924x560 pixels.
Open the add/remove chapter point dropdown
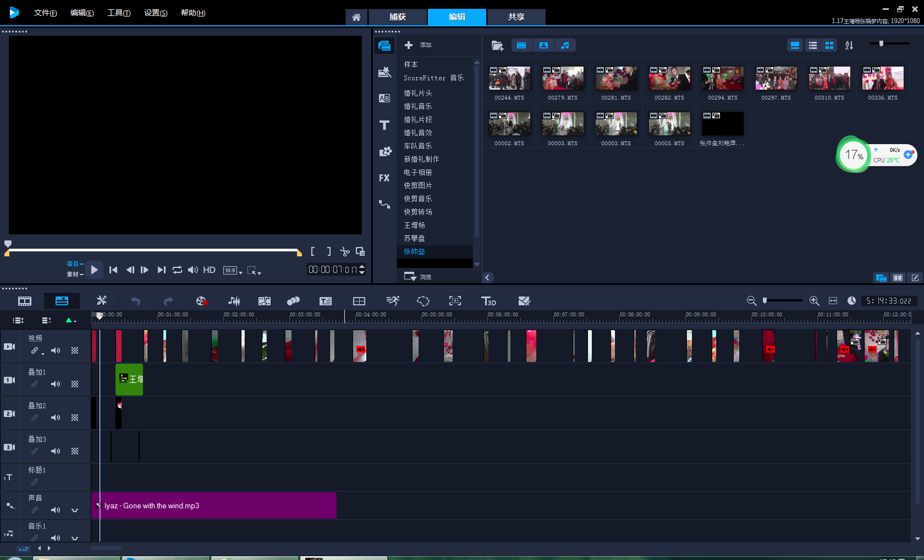tap(71, 320)
